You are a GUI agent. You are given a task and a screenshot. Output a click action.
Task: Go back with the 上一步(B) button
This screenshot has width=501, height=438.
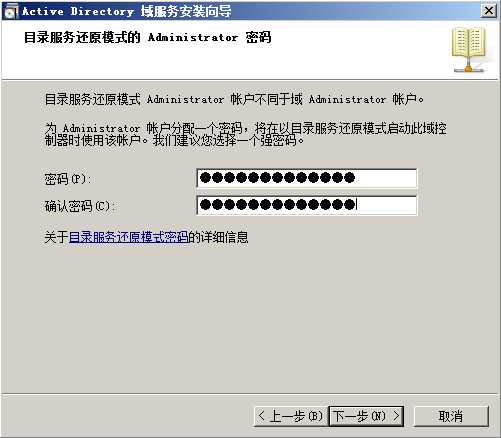(x=291, y=416)
